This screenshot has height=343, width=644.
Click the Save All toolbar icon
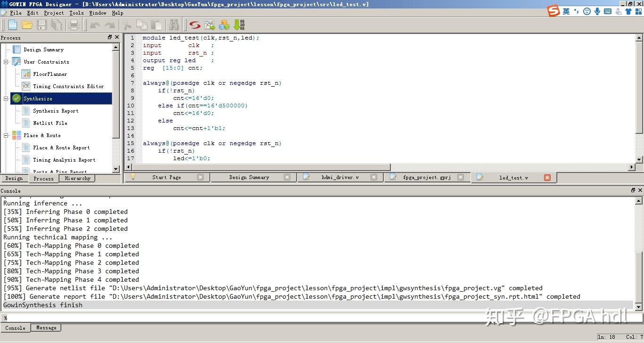point(57,24)
